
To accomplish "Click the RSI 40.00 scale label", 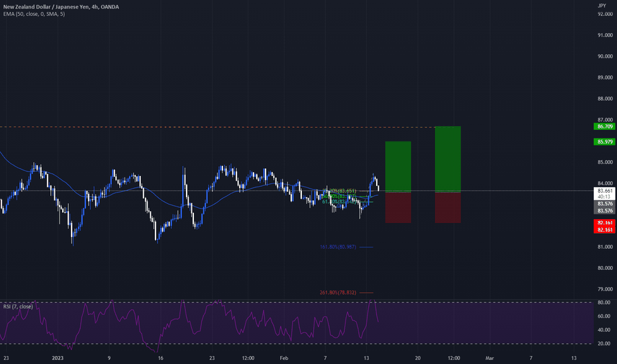I will click(604, 330).
